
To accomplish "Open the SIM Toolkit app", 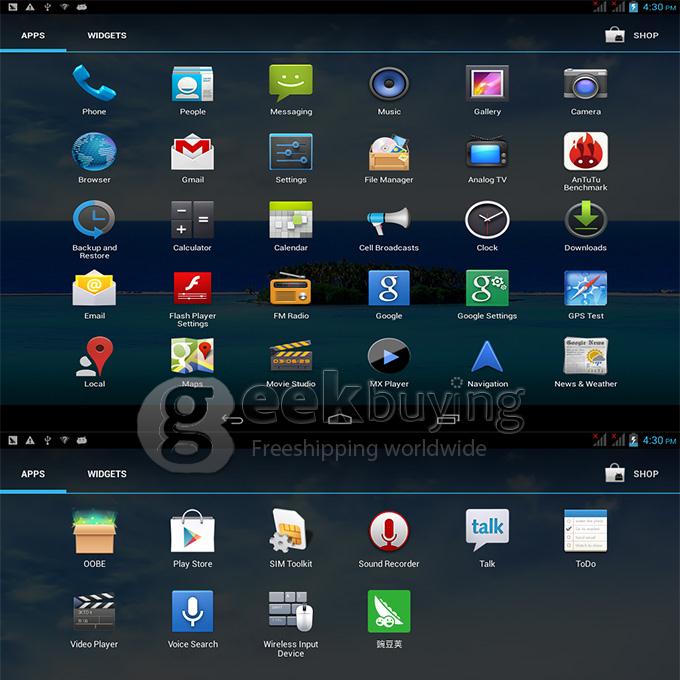I will (x=291, y=532).
